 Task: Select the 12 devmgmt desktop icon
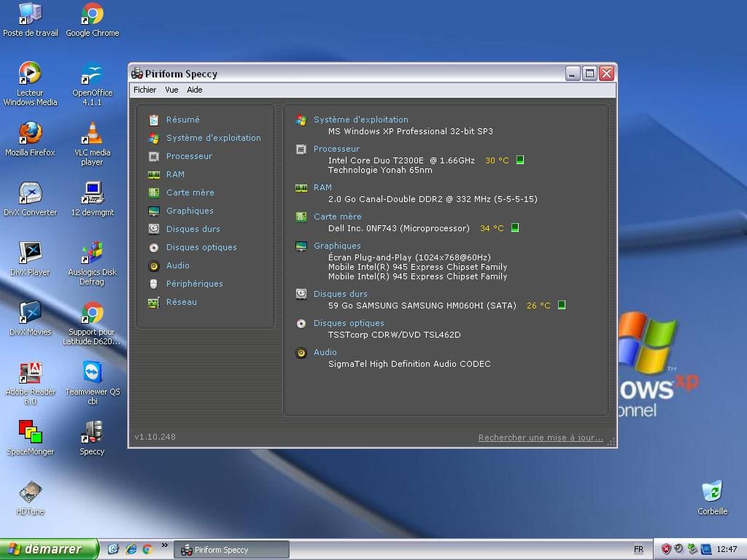click(93, 199)
